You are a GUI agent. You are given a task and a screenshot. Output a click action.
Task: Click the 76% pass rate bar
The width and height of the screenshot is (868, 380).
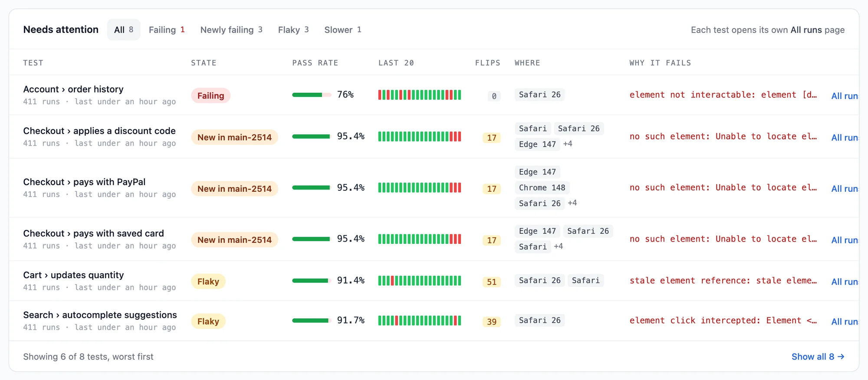tap(312, 95)
